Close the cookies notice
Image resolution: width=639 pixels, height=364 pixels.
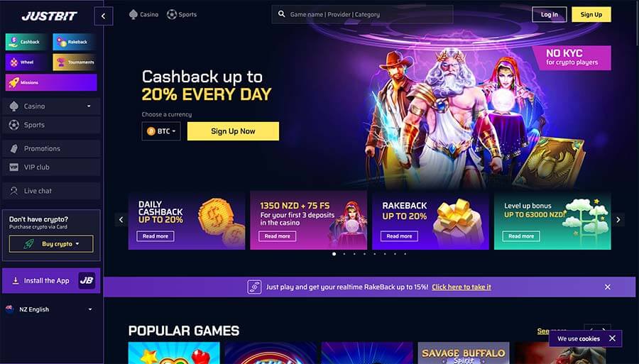point(612,338)
